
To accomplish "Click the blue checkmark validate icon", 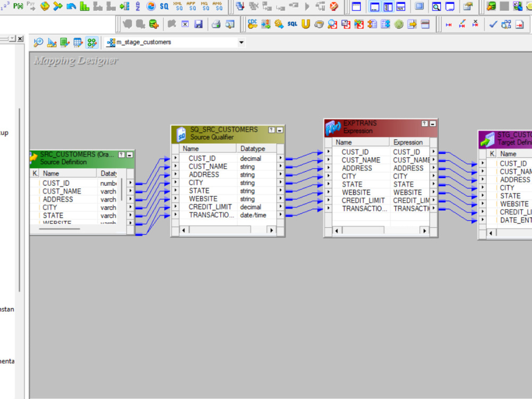I will 493,24.
